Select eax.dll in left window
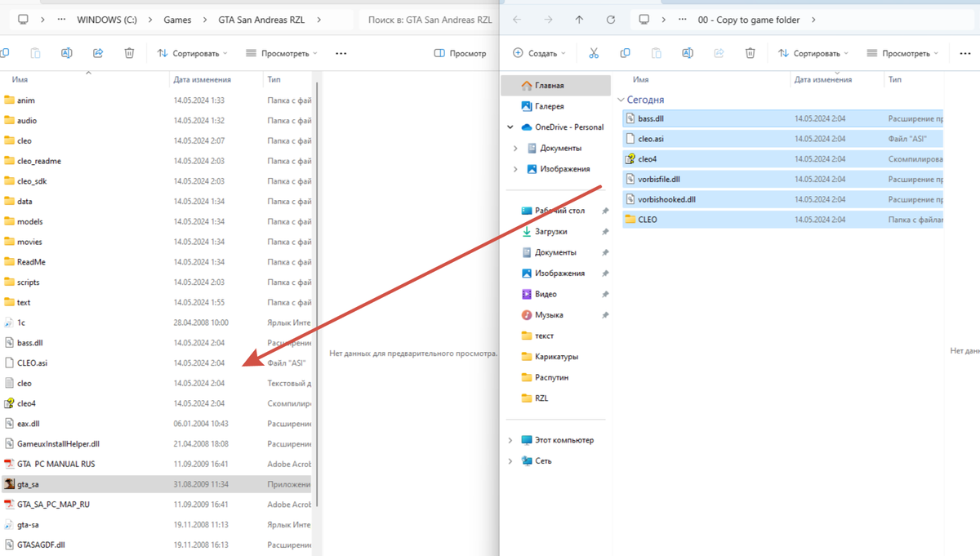Screen dimensions: 980x556 click(158, 424)
